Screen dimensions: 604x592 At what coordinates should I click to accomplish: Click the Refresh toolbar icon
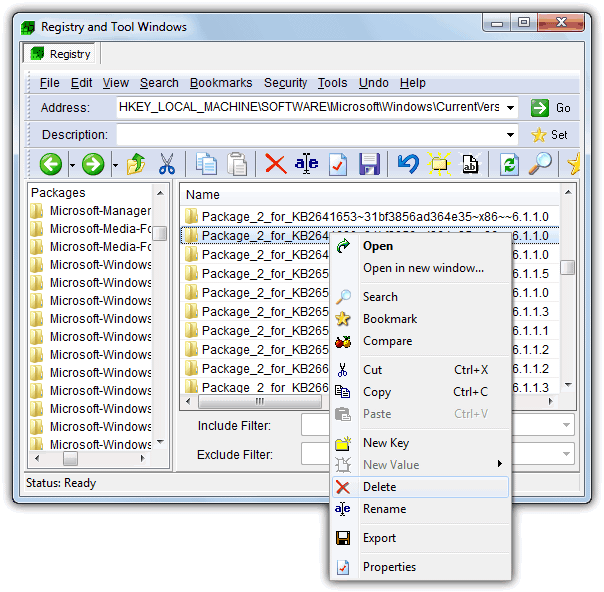[x=509, y=164]
